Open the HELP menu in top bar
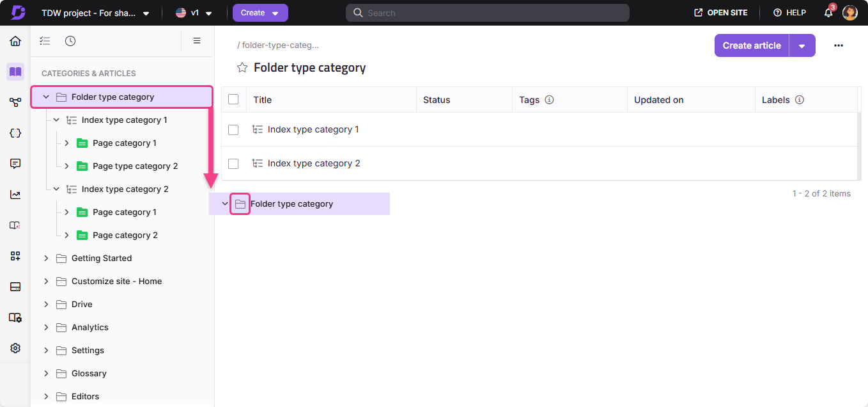This screenshot has height=407, width=868. click(x=789, y=12)
